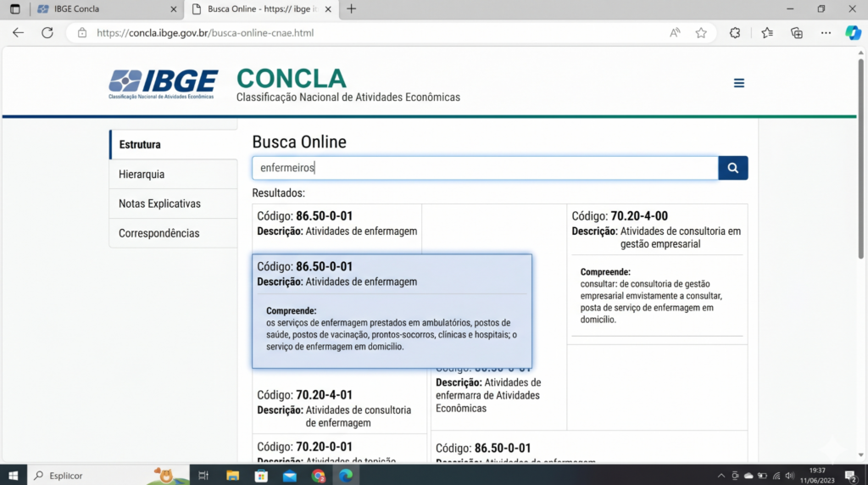
Task: Open the hamburger menu in header
Action: click(739, 83)
